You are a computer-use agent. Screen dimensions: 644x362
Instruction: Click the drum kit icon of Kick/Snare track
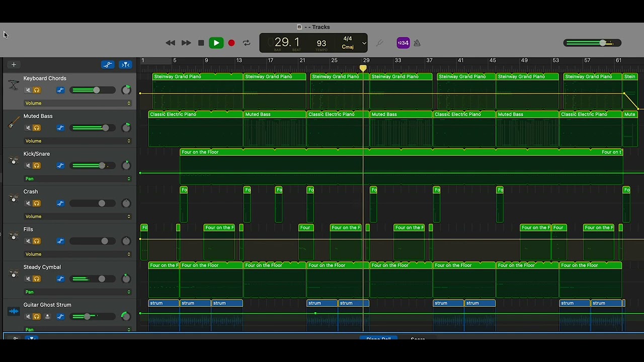click(14, 161)
